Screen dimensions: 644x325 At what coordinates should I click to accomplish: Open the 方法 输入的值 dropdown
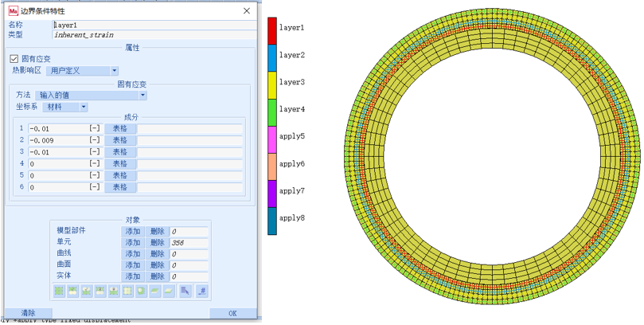pyautogui.click(x=91, y=96)
